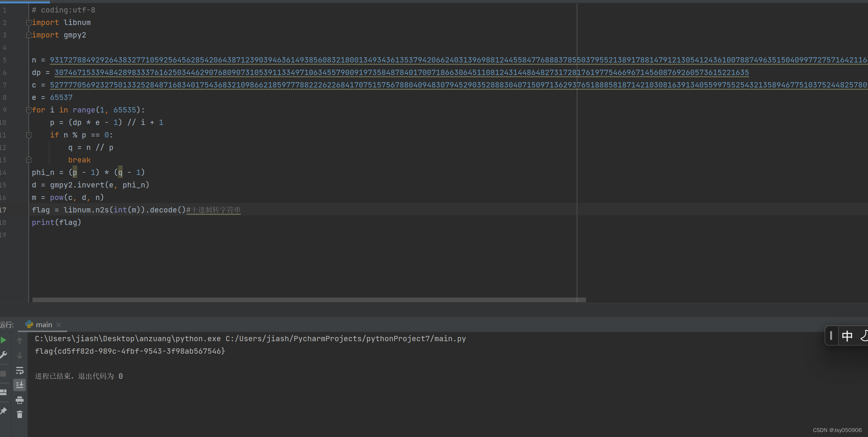Click the up arrow in console toolbar
This screenshot has height=437, width=868.
point(20,340)
